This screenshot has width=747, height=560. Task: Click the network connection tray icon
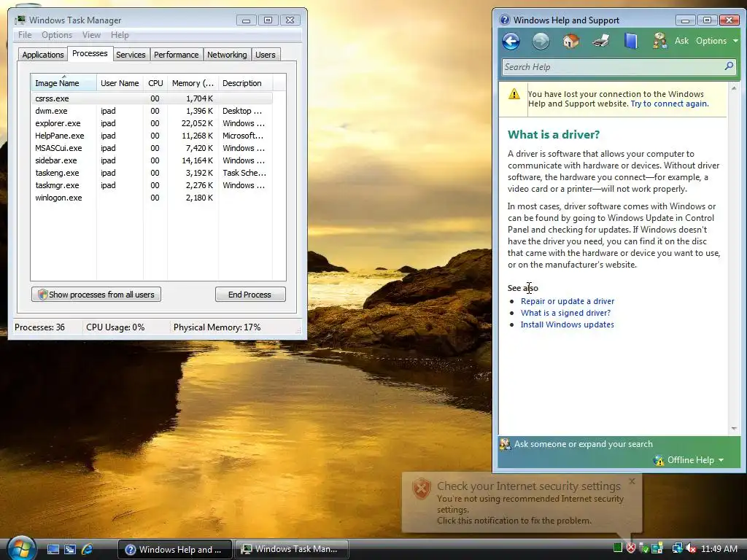[677, 548]
